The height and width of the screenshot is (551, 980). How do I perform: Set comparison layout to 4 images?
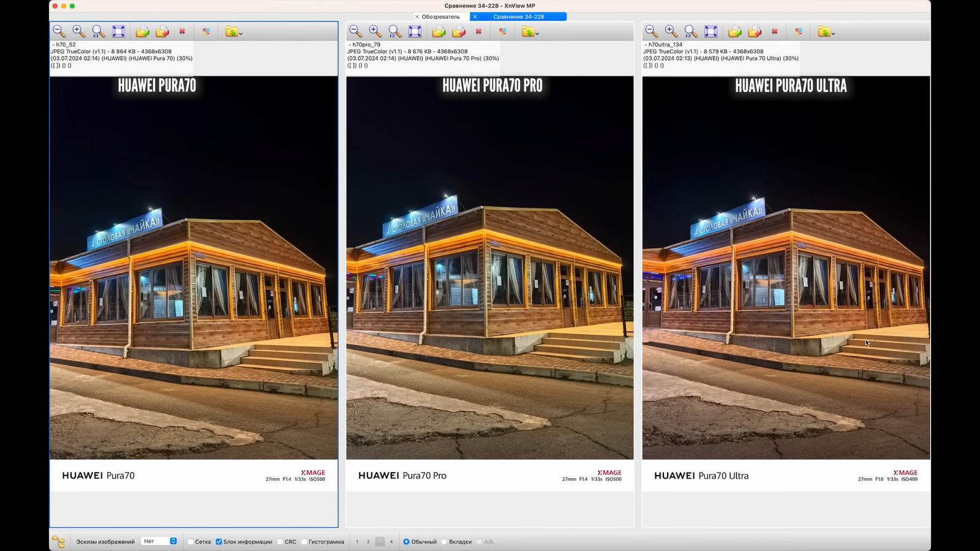tap(391, 542)
